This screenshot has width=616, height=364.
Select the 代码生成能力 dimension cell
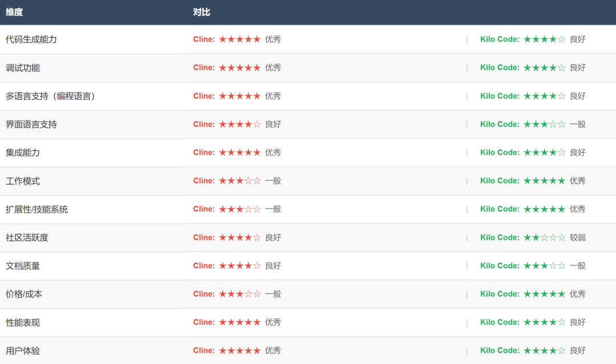point(93,39)
